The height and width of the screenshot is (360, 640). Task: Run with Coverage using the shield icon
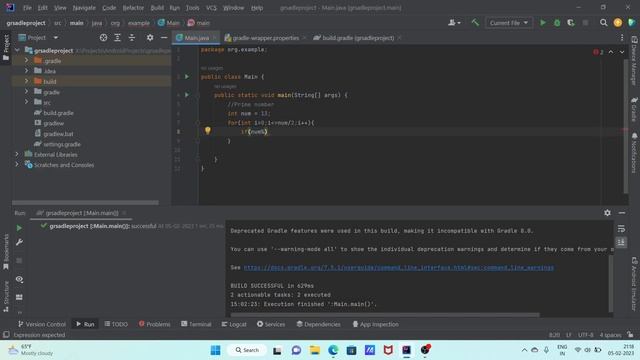coord(571,23)
